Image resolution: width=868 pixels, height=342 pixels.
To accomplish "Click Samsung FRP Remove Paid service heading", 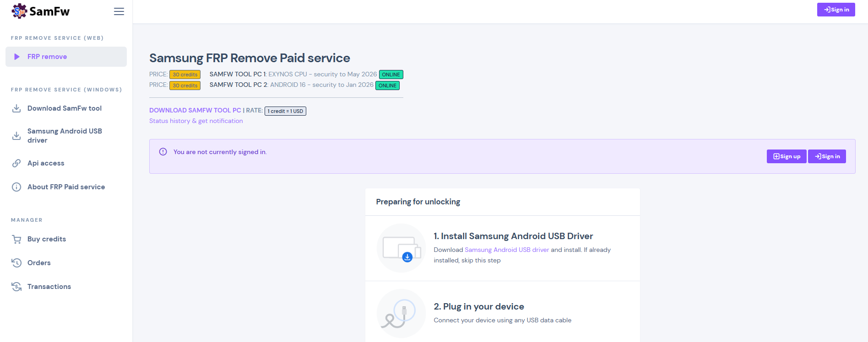I will [x=250, y=58].
